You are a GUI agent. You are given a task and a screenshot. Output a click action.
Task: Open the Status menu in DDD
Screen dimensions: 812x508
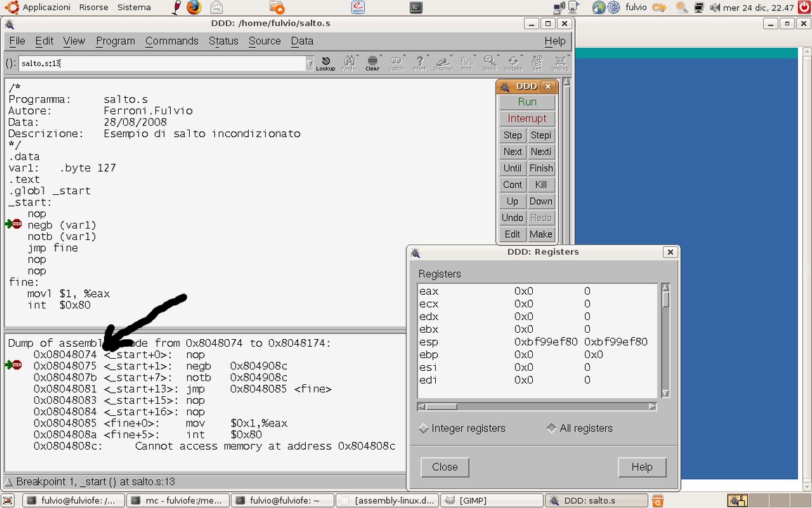(223, 41)
